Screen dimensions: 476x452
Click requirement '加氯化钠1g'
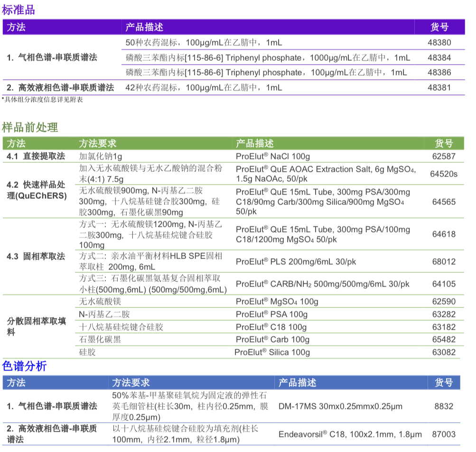(x=101, y=156)
